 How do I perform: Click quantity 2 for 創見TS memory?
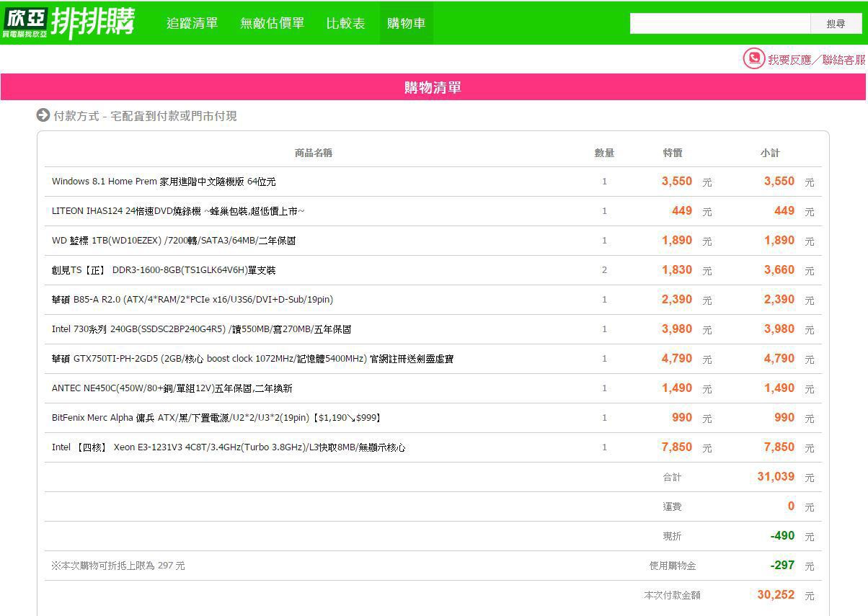coord(604,270)
